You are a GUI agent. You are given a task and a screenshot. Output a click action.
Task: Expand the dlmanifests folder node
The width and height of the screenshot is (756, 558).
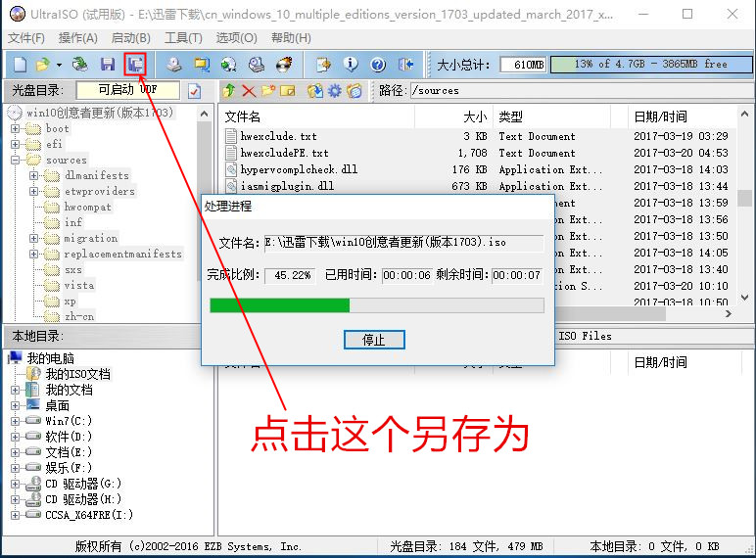point(33,175)
